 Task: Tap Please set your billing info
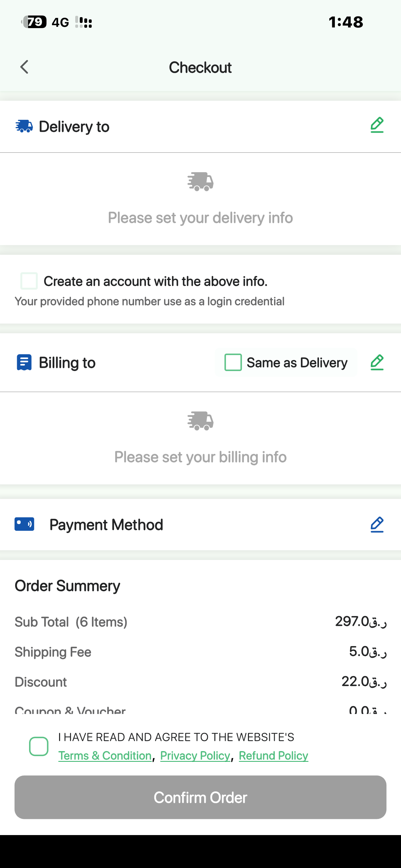(200, 457)
